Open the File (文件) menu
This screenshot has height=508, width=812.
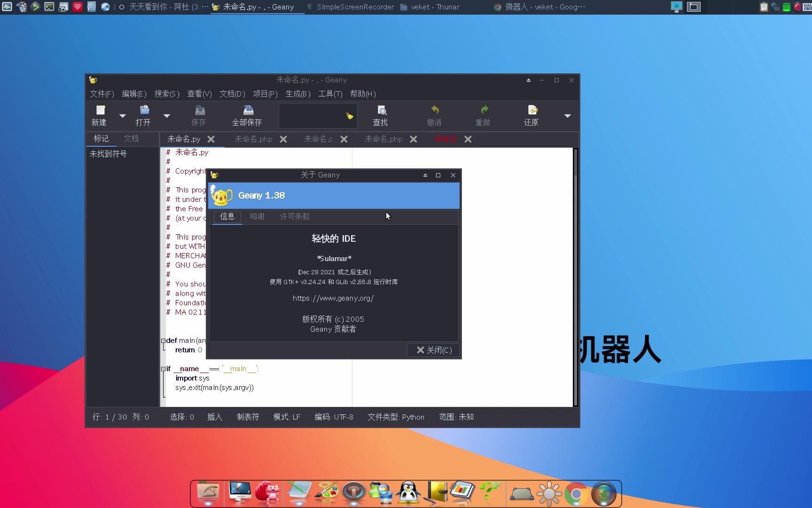click(x=102, y=94)
